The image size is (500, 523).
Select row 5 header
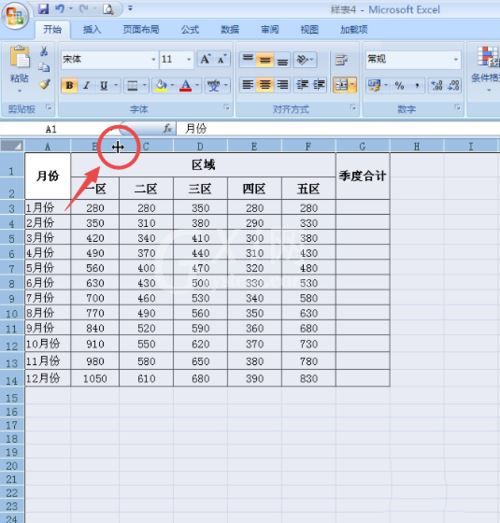click(12, 238)
